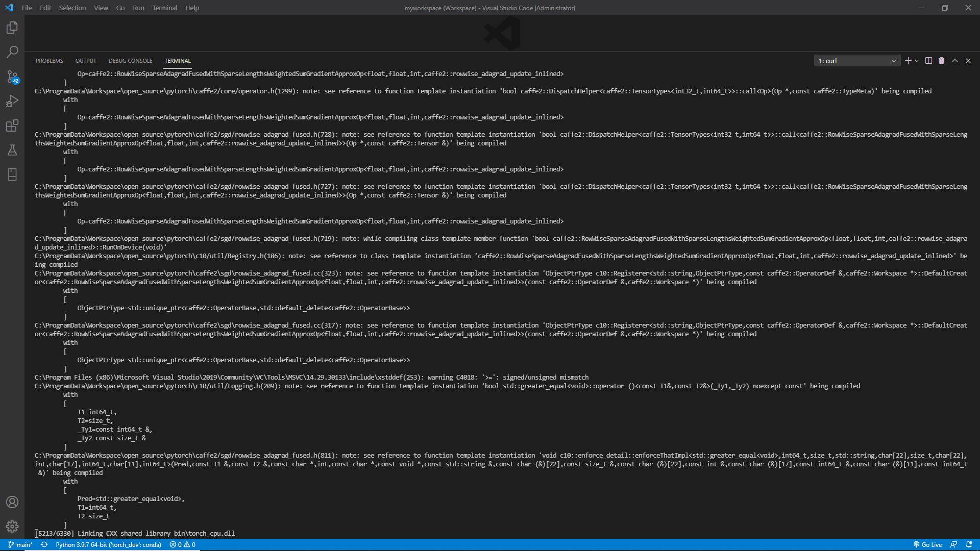Open the '1: curl' terminal selector dropdown
The image size is (980, 551).
[x=857, y=61]
